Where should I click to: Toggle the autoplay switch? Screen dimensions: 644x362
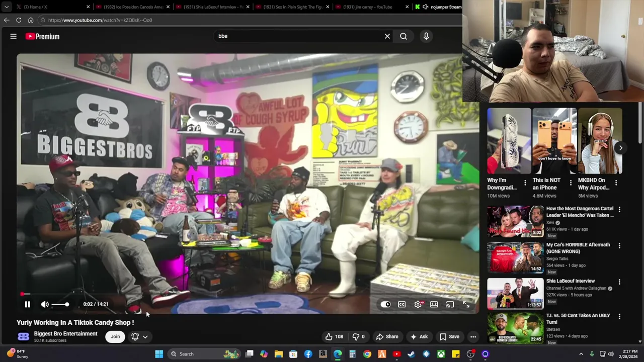click(385, 304)
